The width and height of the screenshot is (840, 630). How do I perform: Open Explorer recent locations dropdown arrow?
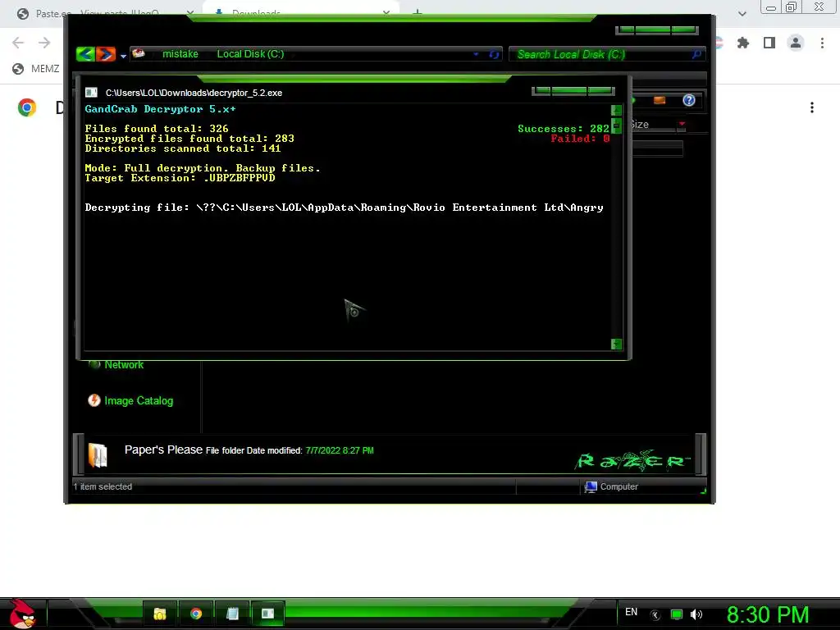(123, 56)
